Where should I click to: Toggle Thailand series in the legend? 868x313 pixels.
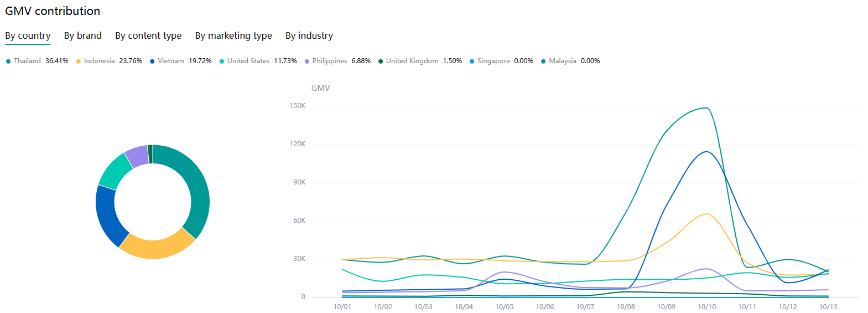click(27, 61)
